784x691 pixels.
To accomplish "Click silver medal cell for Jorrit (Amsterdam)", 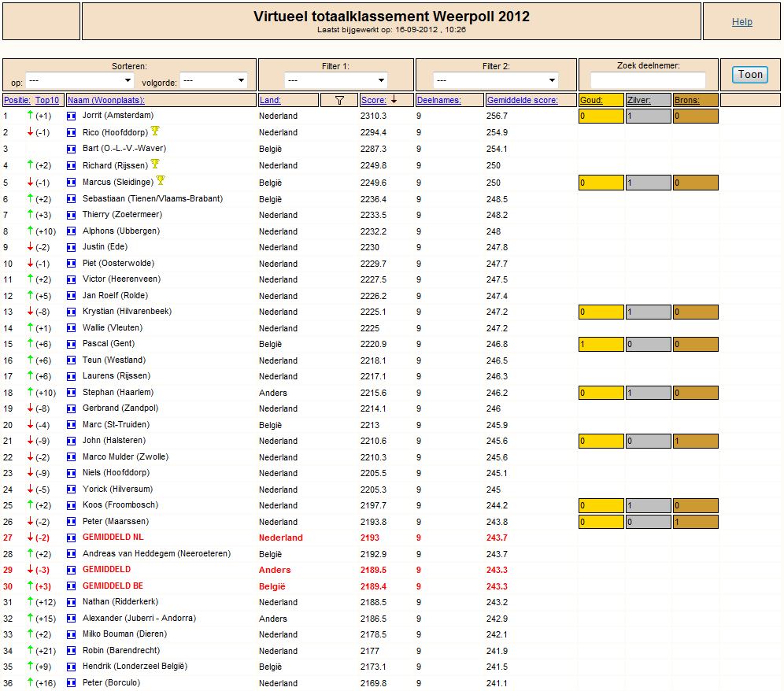I will (x=648, y=116).
